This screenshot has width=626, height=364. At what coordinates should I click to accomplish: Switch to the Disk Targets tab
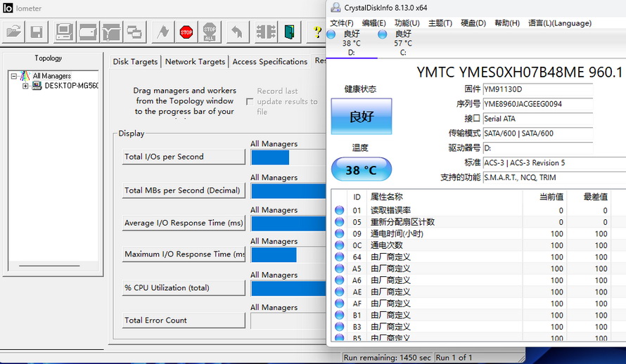[135, 62]
